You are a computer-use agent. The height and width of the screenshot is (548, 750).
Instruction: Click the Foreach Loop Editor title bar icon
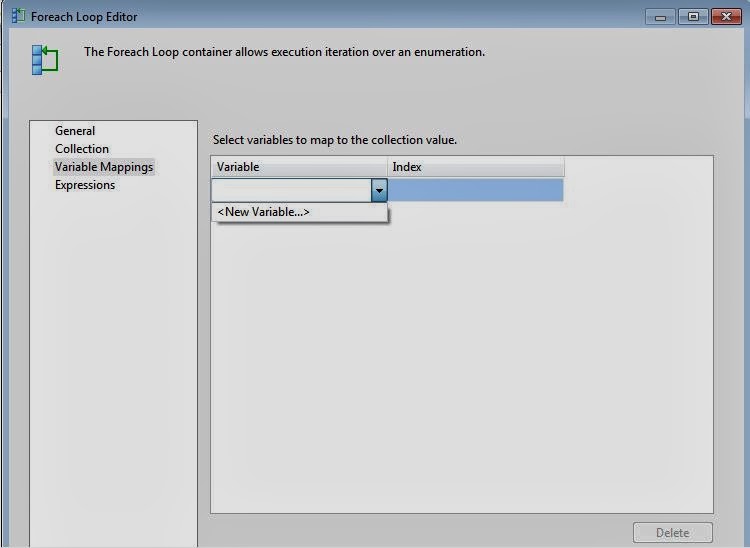pyautogui.click(x=18, y=16)
